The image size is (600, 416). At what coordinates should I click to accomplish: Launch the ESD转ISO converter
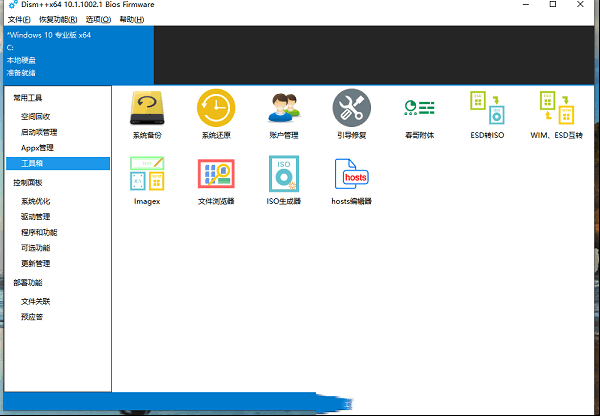click(487, 114)
